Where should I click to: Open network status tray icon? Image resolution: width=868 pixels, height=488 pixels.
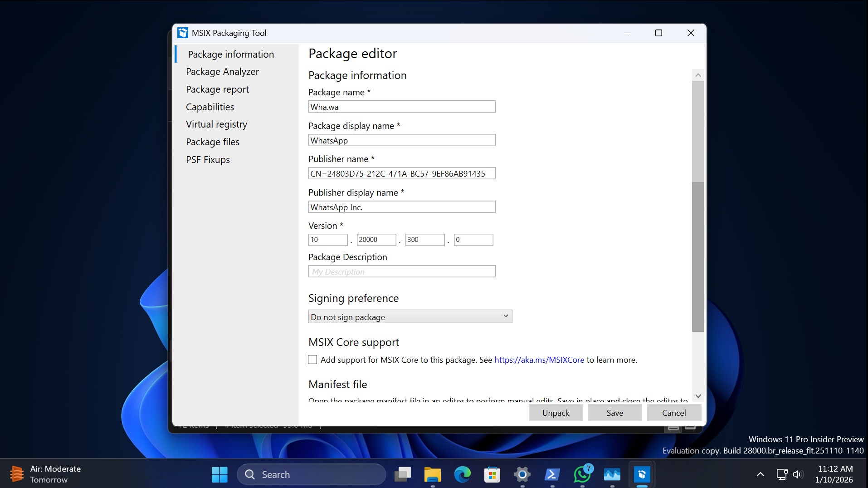pyautogui.click(x=782, y=474)
